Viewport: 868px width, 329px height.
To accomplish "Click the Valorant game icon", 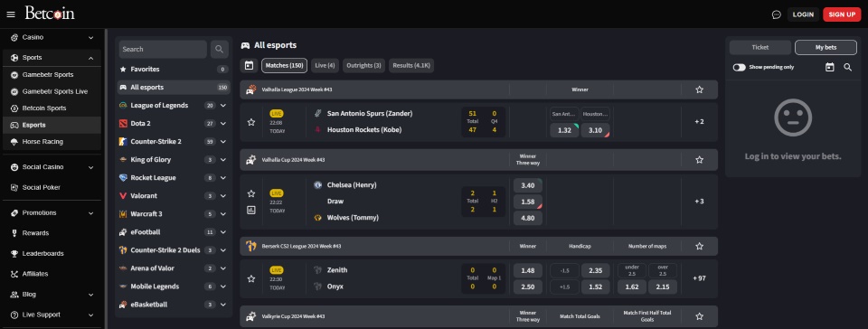I will tap(122, 196).
